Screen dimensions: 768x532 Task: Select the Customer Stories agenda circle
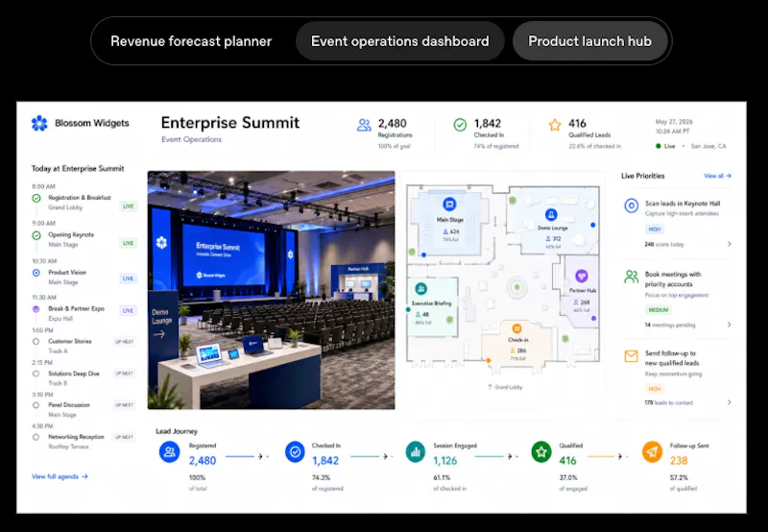(36, 342)
